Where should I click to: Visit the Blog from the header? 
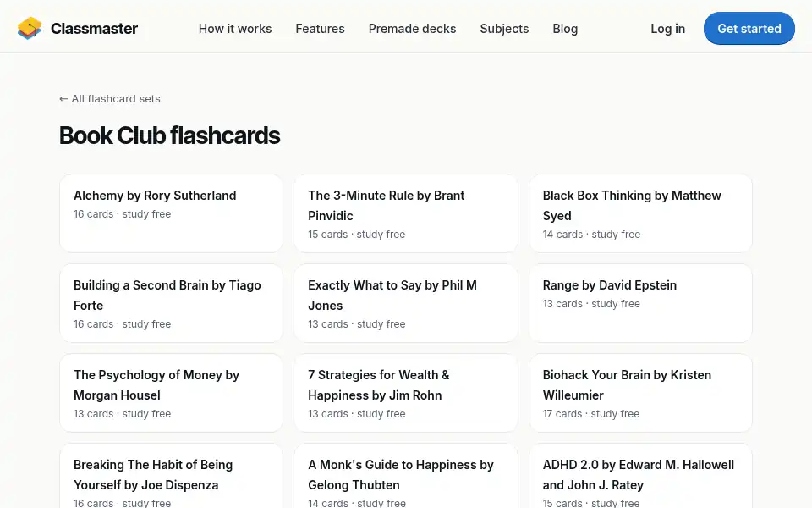[565, 29]
